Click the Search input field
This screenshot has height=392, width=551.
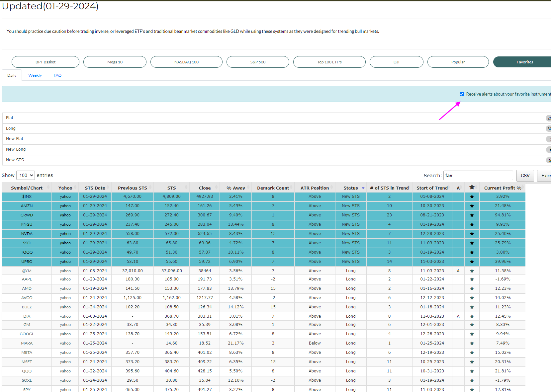[478, 176]
